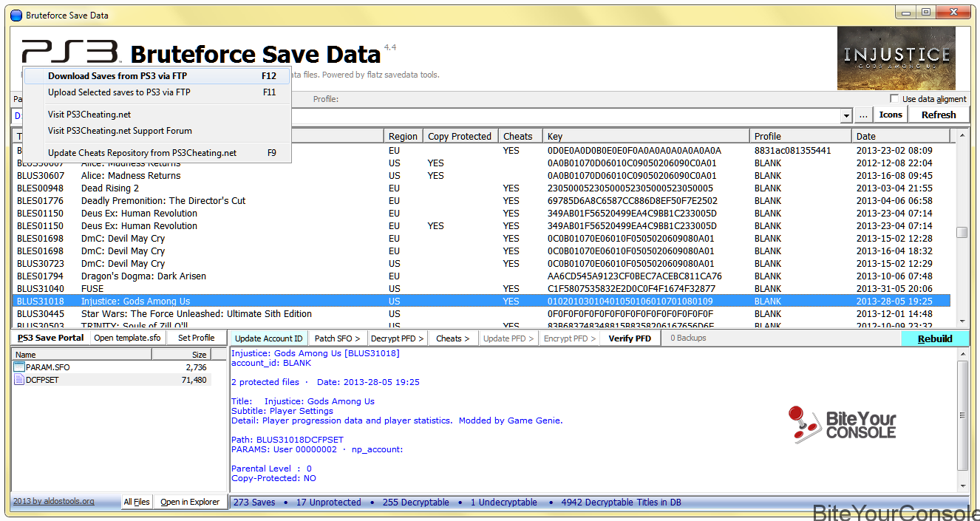Click the 2013-28-05 19:25 date cell
The image size is (980, 521).
click(894, 302)
